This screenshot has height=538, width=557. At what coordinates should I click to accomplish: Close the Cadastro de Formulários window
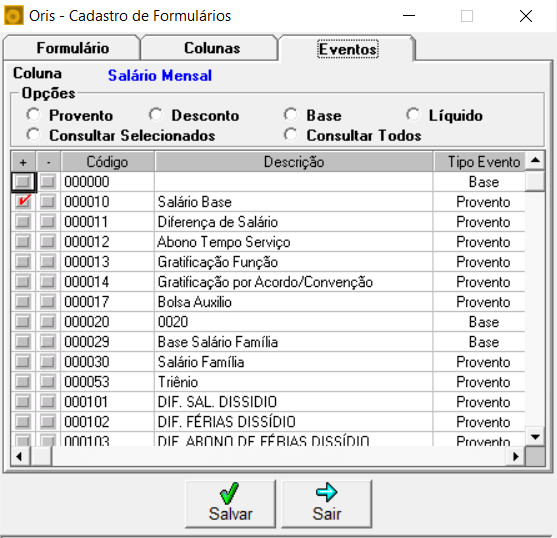(x=526, y=16)
